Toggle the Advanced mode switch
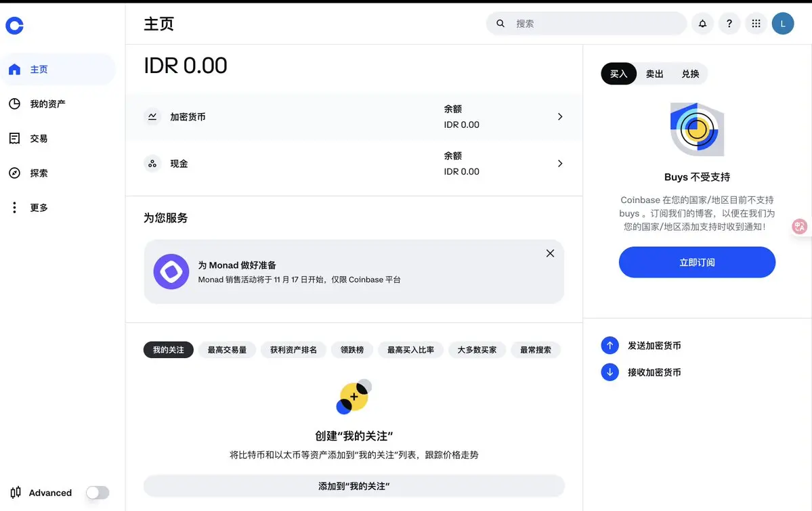Screen dimensions: 812x511 click(x=98, y=493)
